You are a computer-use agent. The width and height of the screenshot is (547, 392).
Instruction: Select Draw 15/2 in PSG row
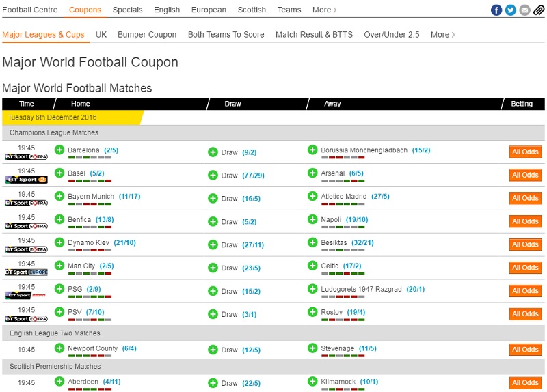click(251, 292)
